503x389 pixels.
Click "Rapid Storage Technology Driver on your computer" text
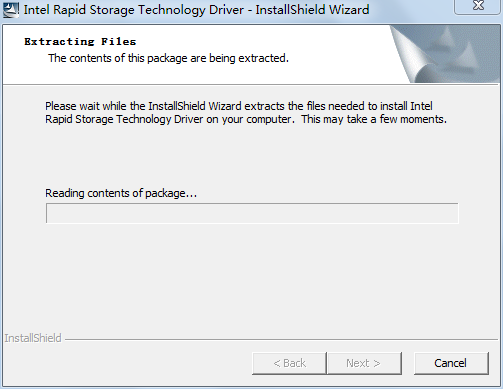click(168, 119)
